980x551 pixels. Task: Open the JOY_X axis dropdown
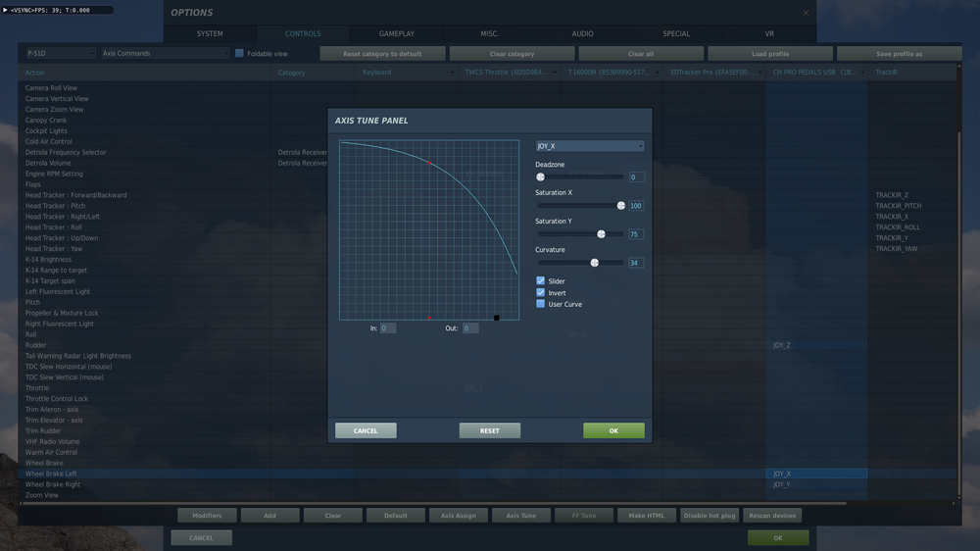pyautogui.click(x=589, y=146)
